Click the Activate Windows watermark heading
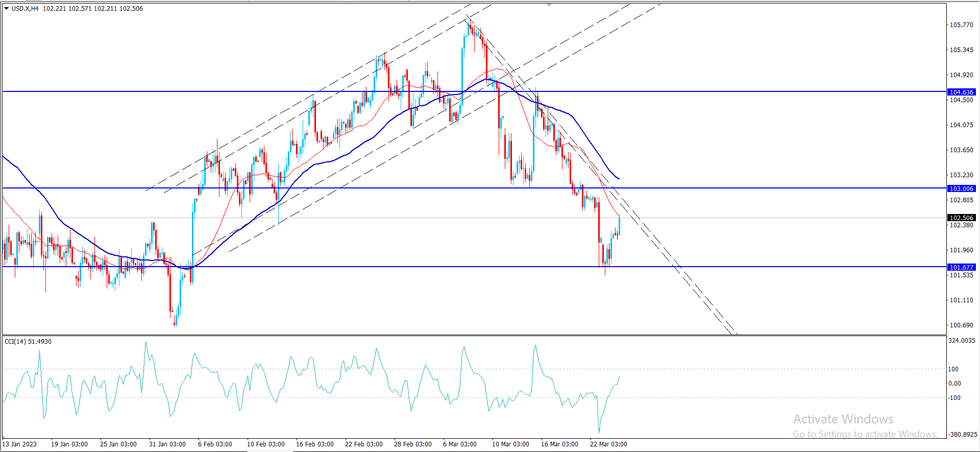 coord(843,419)
